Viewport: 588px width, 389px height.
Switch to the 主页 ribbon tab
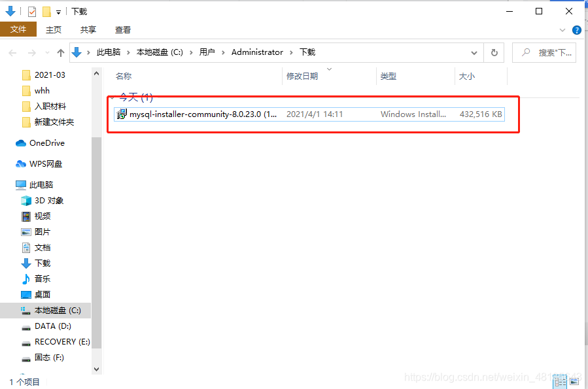(x=54, y=29)
